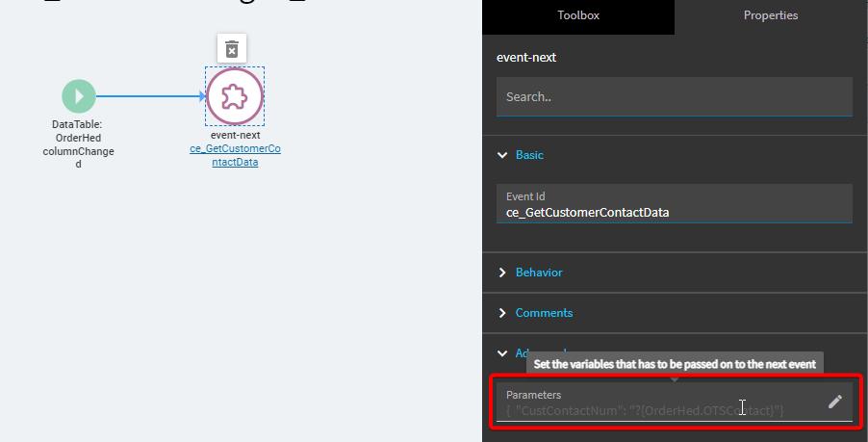Focus the Event Id input field
The height and width of the screenshot is (442, 868).
(674, 212)
